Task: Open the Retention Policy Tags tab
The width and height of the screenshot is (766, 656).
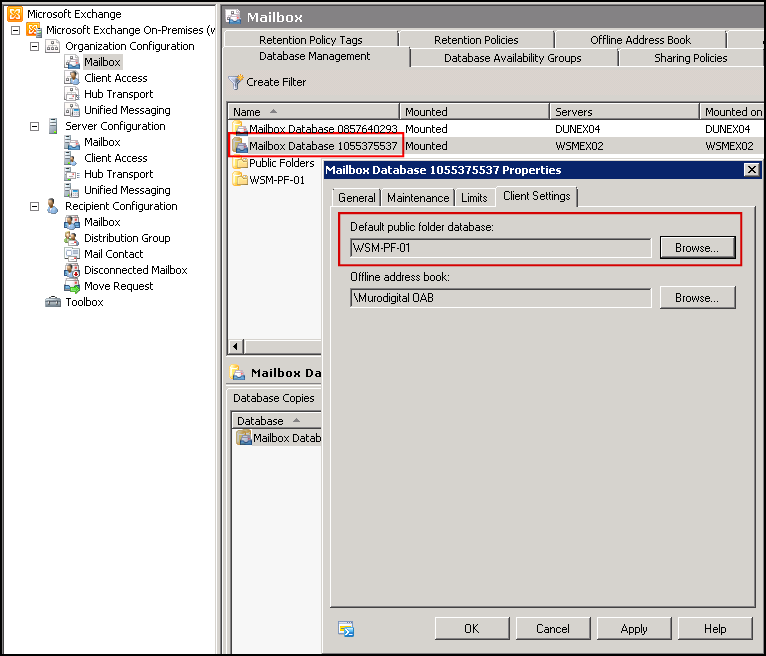Action: tap(311, 40)
